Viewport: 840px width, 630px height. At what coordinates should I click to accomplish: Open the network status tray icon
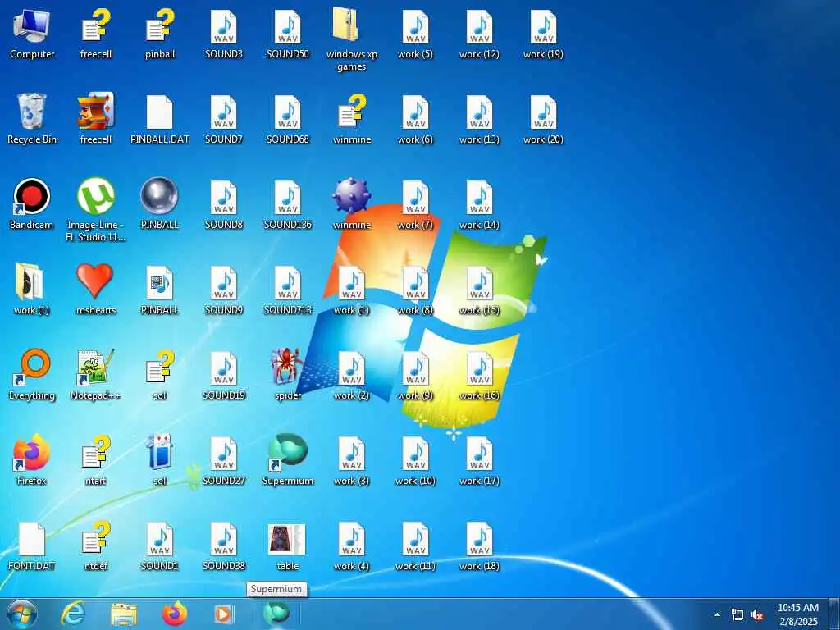(x=737, y=615)
